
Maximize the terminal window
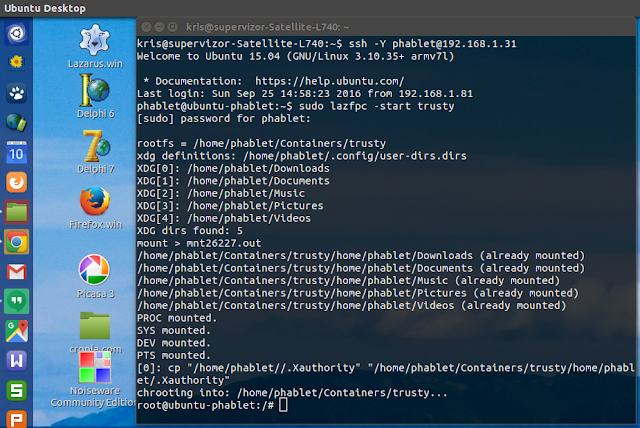(173, 27)
